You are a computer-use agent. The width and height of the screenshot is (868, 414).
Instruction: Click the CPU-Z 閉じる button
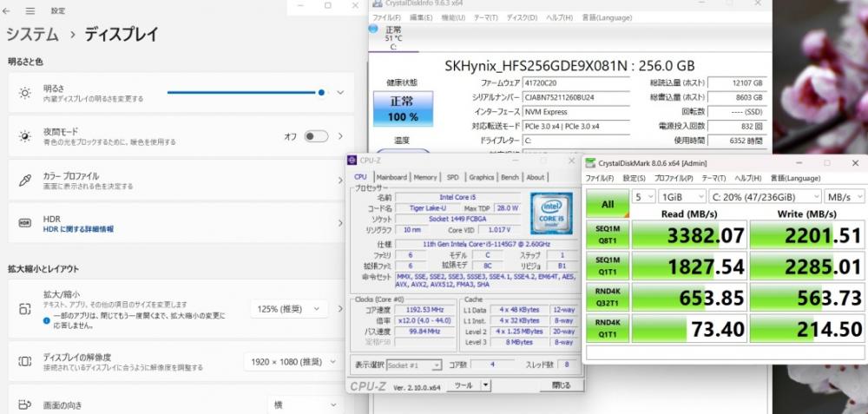(x=561, y=385)
